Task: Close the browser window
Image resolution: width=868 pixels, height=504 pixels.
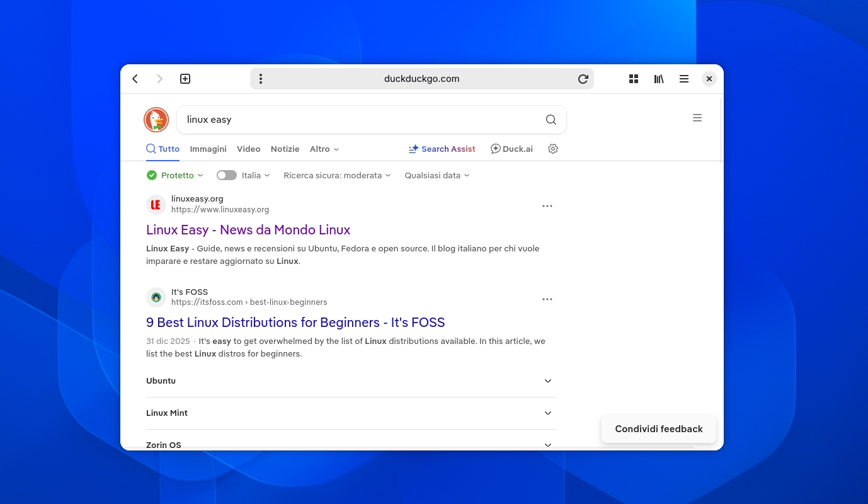Action: (709, 79)
